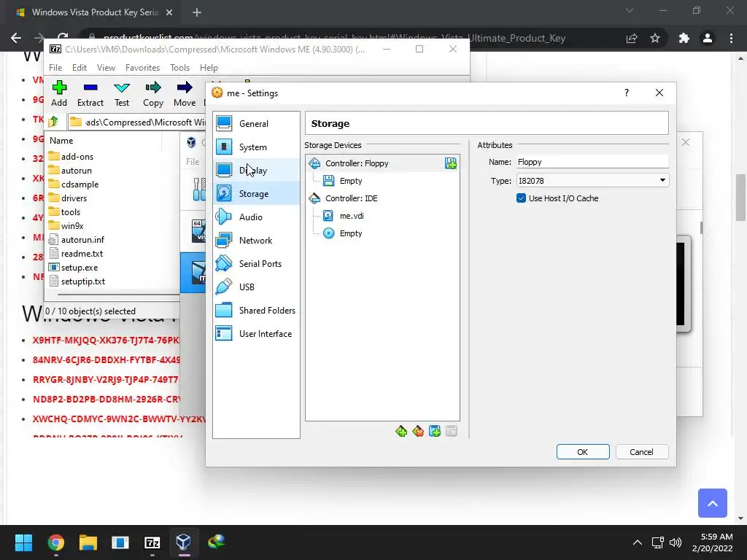Open File Explorer from taskbar

(88, 542)
